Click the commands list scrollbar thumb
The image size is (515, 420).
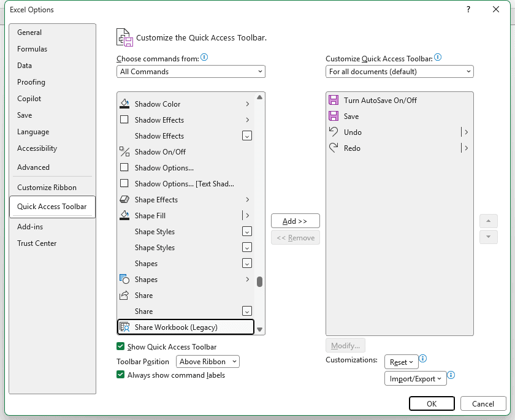pos(259,281)
